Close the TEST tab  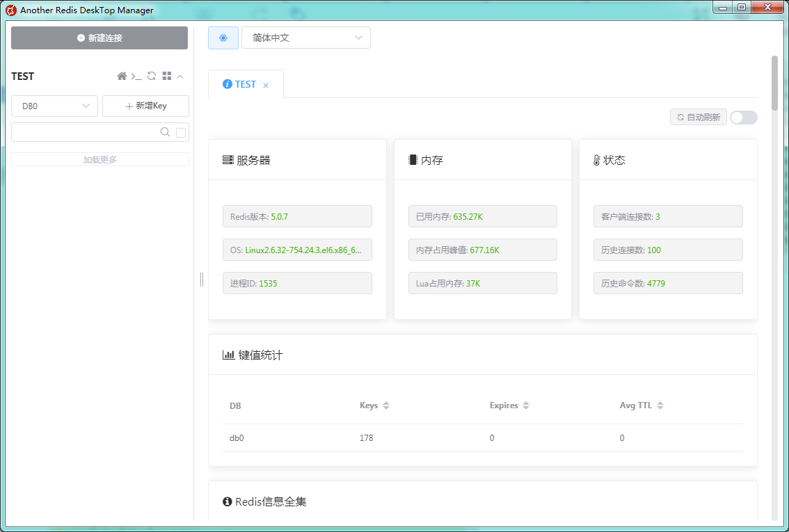click(266, 86)
